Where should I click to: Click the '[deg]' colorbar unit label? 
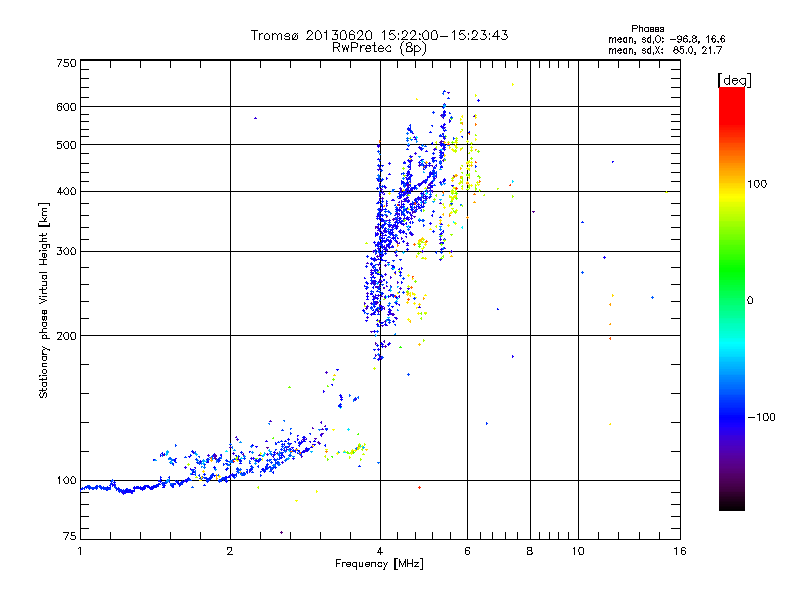[734, 80]
